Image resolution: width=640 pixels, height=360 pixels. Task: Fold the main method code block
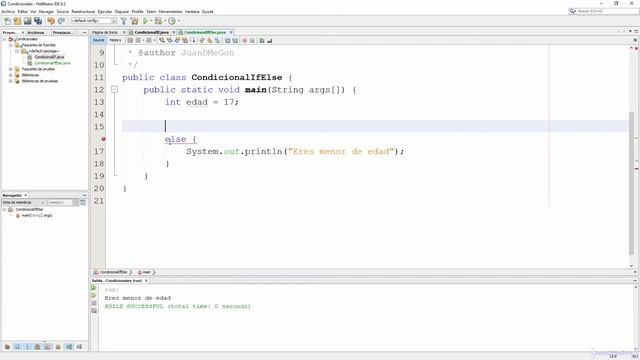point(115,90)
